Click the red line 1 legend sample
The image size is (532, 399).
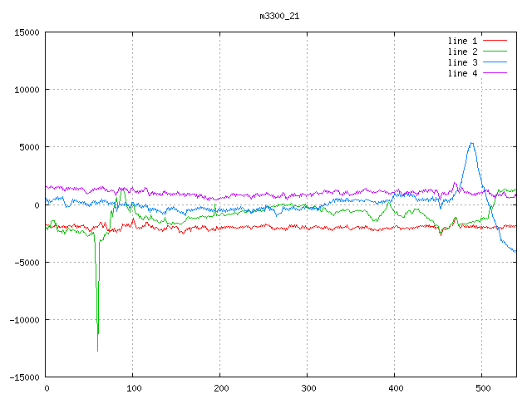[495, 41]
